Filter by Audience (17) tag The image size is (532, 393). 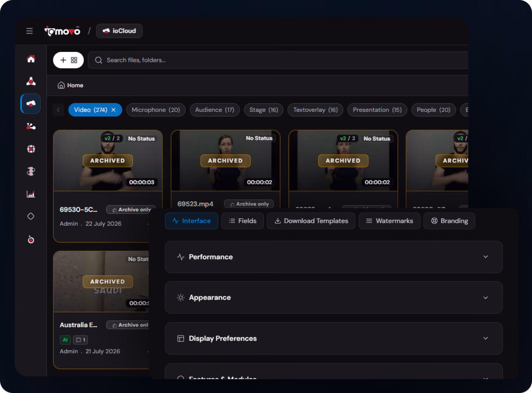tap(215, 110)
